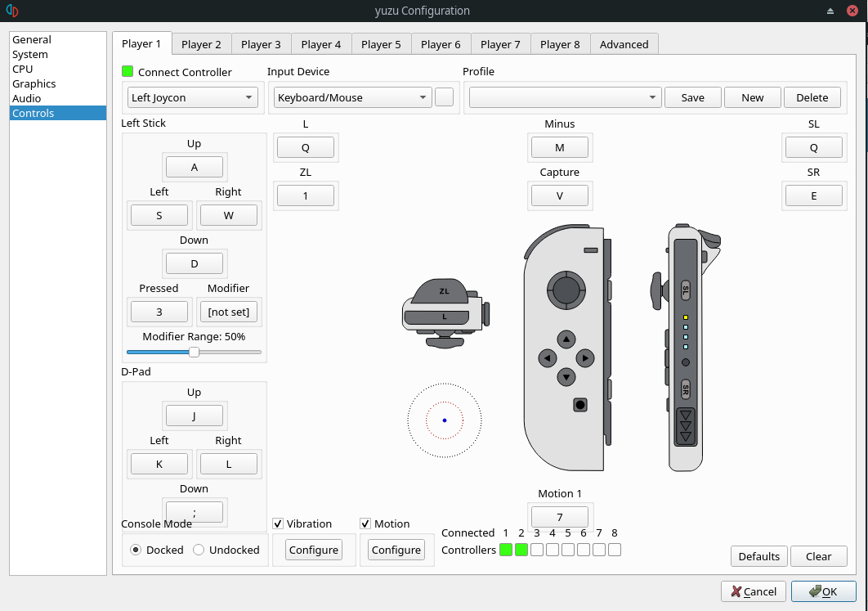Image resolution: width=868 pixels, height=611 pixels.
Task: Rebind the Motion 1 button mapped to 7
Action: point(560,517)
